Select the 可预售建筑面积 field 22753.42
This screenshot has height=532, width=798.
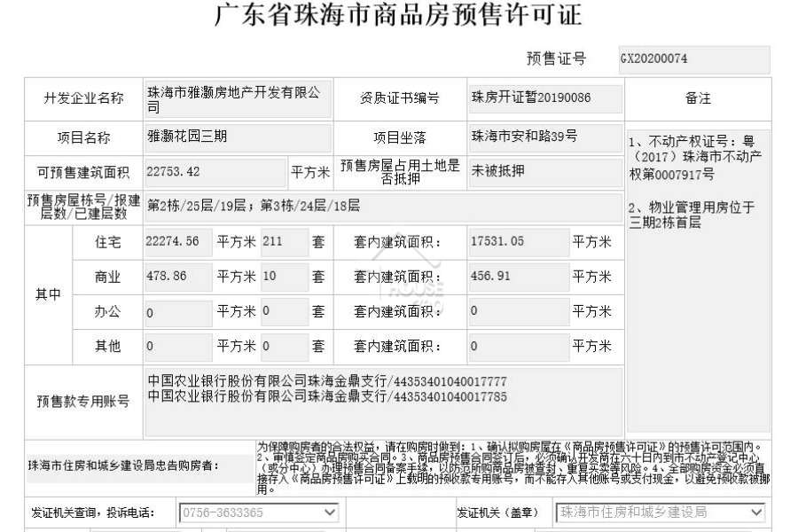click(215, 173)
